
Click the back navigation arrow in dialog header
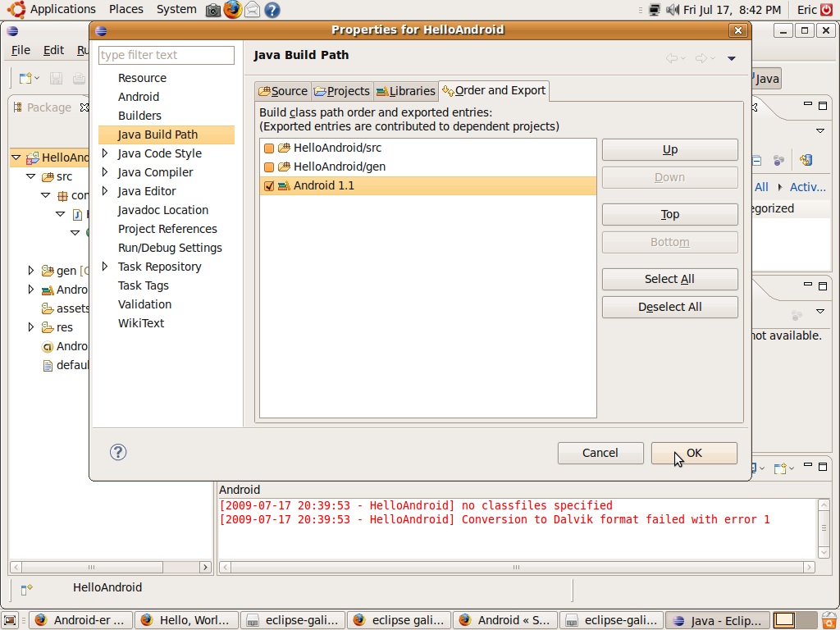point(671,58)
